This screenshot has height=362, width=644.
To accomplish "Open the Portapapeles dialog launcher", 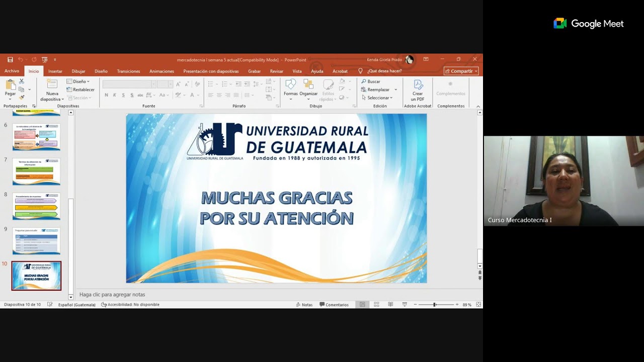I will 34,106.
